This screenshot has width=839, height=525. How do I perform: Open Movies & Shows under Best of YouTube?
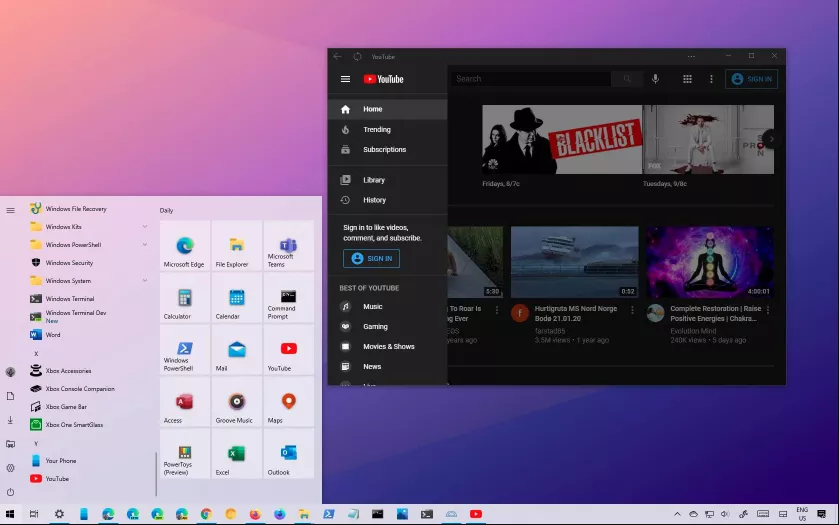pos(387,346)
